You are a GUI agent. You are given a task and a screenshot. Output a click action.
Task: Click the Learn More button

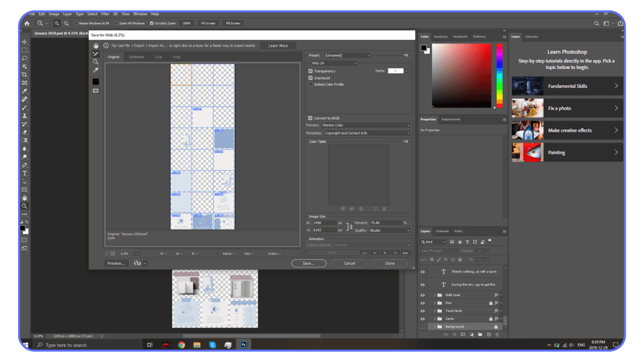coord(278,46)
